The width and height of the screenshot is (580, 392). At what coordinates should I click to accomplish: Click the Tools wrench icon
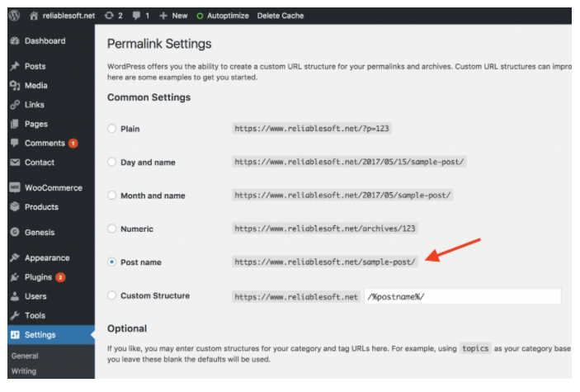(x=15, y=315)
